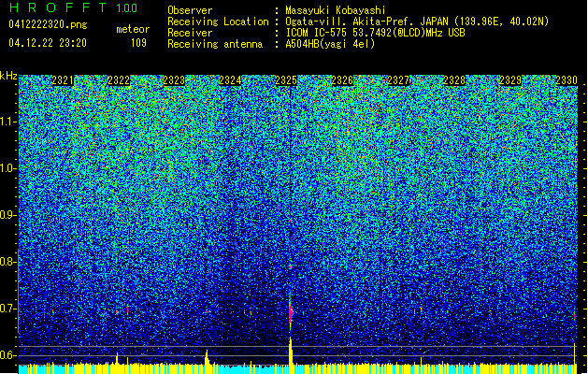Click the 2330 time marker
The height and width of the screenshot is (374, 588).
point(566,80)
